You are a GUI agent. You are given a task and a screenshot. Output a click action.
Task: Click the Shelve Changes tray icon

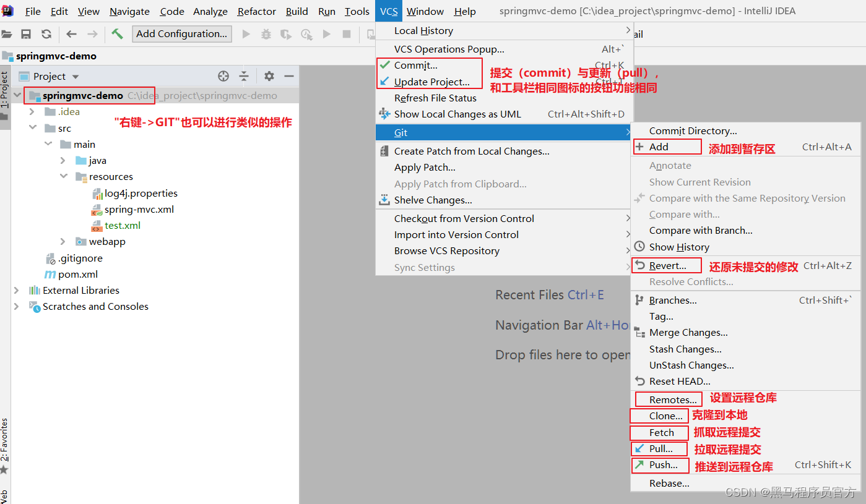coord(384,200)
